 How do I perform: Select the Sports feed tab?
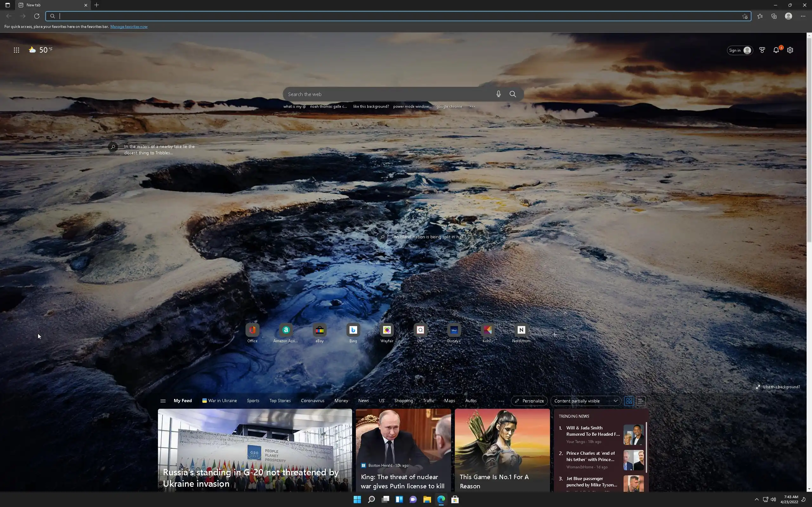(253, 401)
